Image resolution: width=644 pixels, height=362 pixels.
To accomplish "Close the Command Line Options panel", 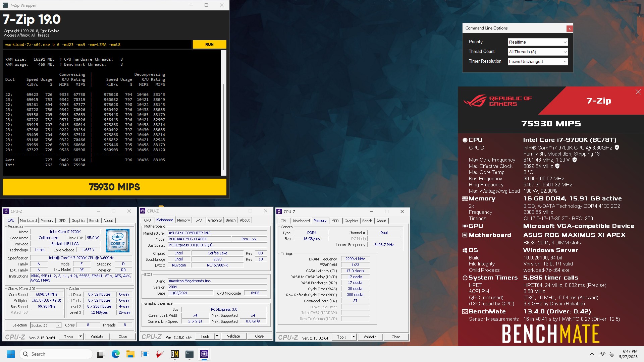I will tap(570, 28).
